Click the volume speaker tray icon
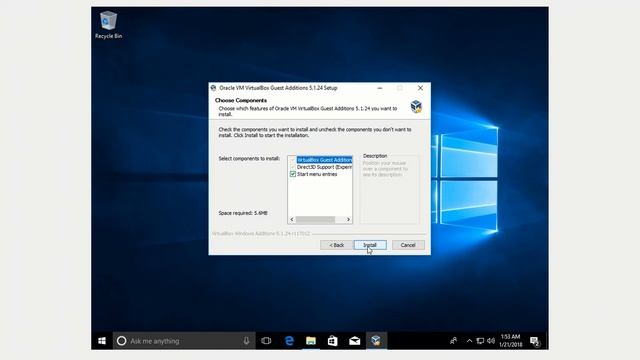640x360 pixels. pos(491,340)
